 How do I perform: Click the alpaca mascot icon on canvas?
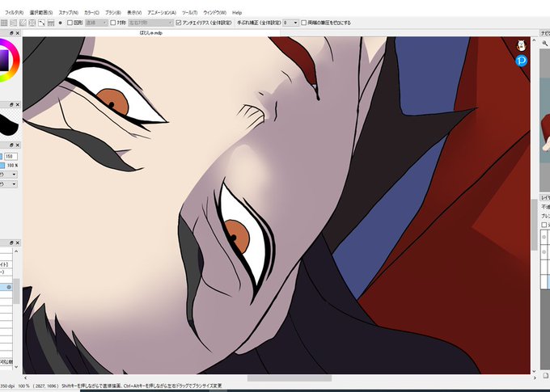(x=521, y=45)
